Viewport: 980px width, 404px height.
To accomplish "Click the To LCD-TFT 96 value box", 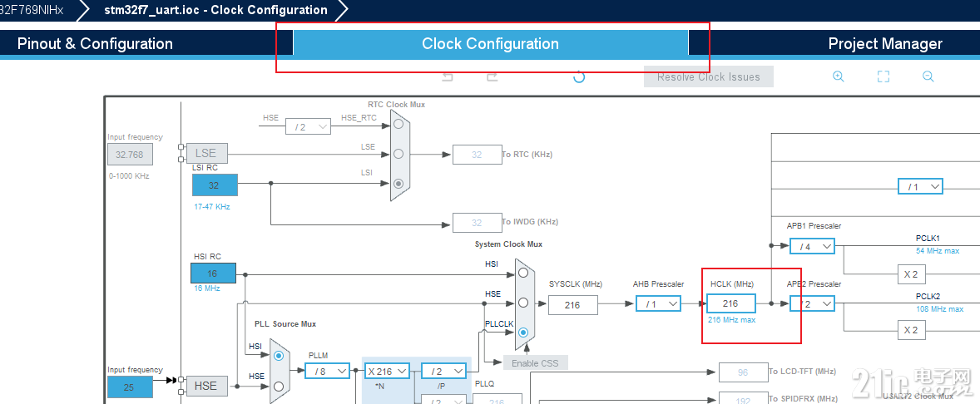I will [x=743, y=372].
